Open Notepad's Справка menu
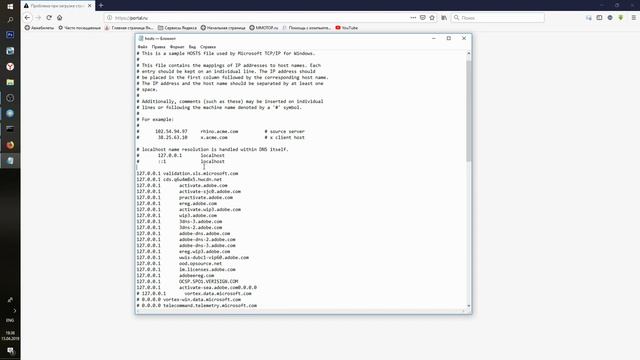This screenshot has width=640, height=360. pyautogui.click(x=208, y=47)
